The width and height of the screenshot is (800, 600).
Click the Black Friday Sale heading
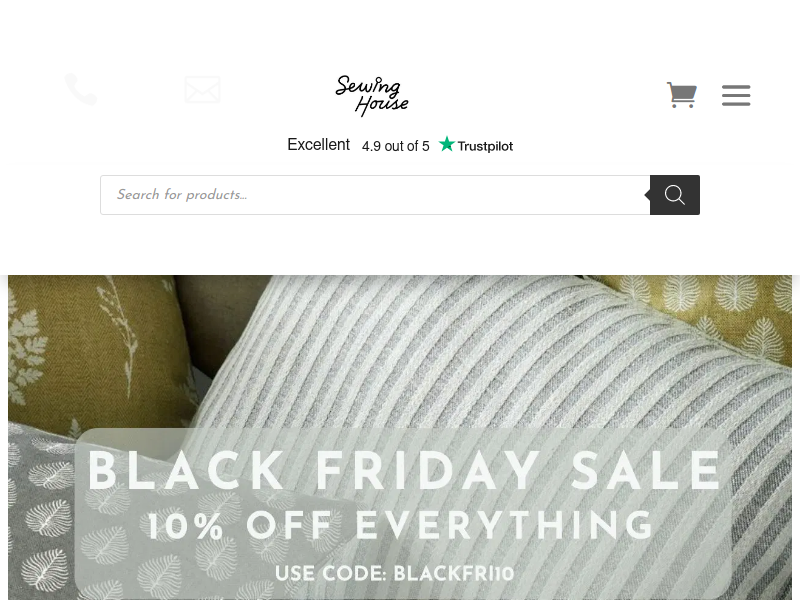point(405,471)
